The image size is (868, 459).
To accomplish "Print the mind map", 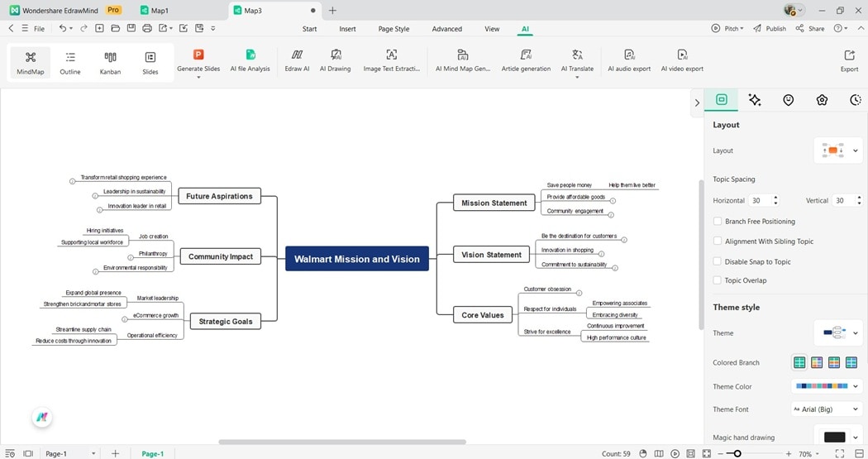I will [x=146, y=28].
